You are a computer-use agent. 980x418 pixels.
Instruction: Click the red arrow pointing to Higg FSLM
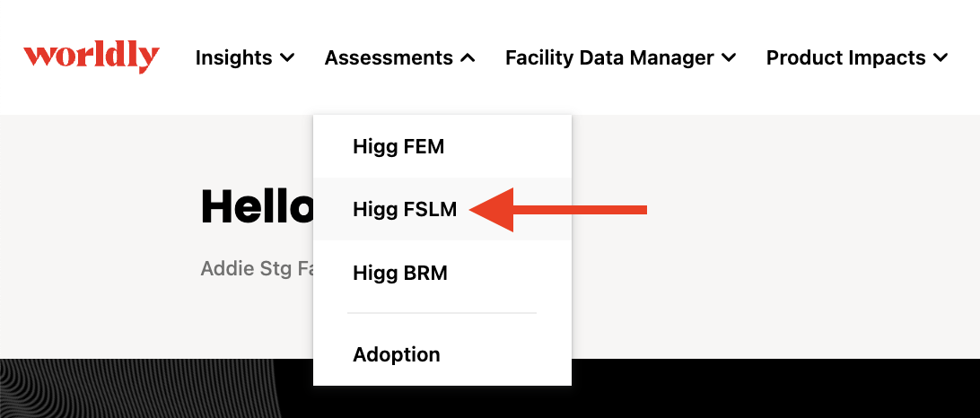[557, 209]
